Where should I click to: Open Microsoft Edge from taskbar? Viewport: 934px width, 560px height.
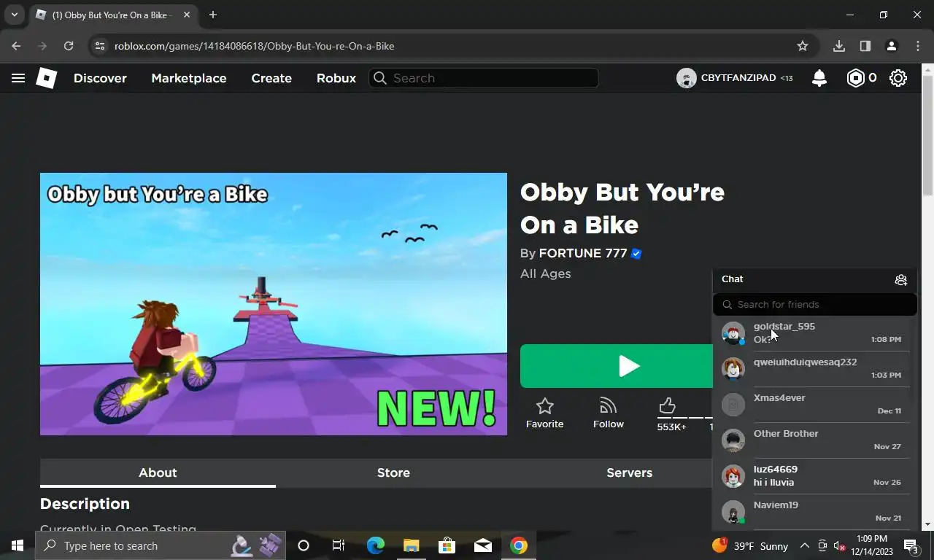click(x=375, y=545)
